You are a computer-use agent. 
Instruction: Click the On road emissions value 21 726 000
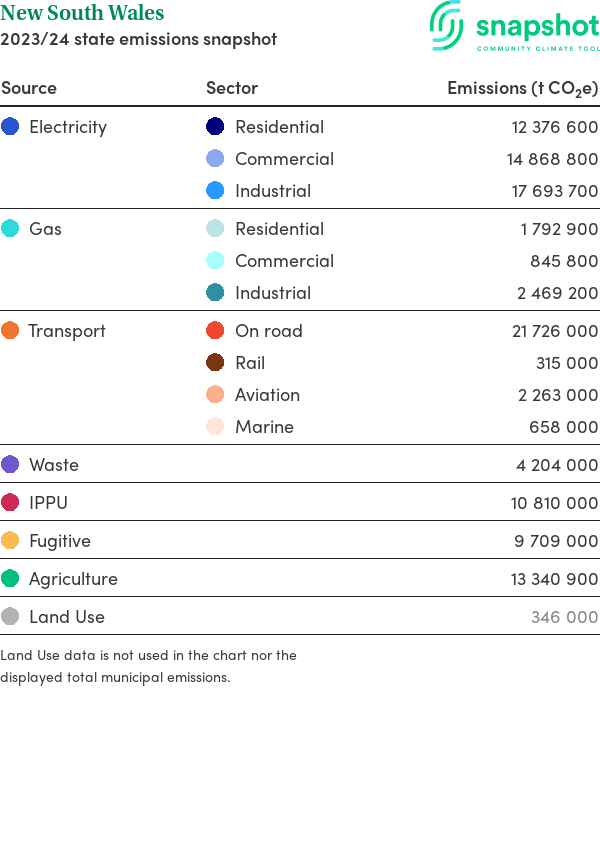[554, 331]
